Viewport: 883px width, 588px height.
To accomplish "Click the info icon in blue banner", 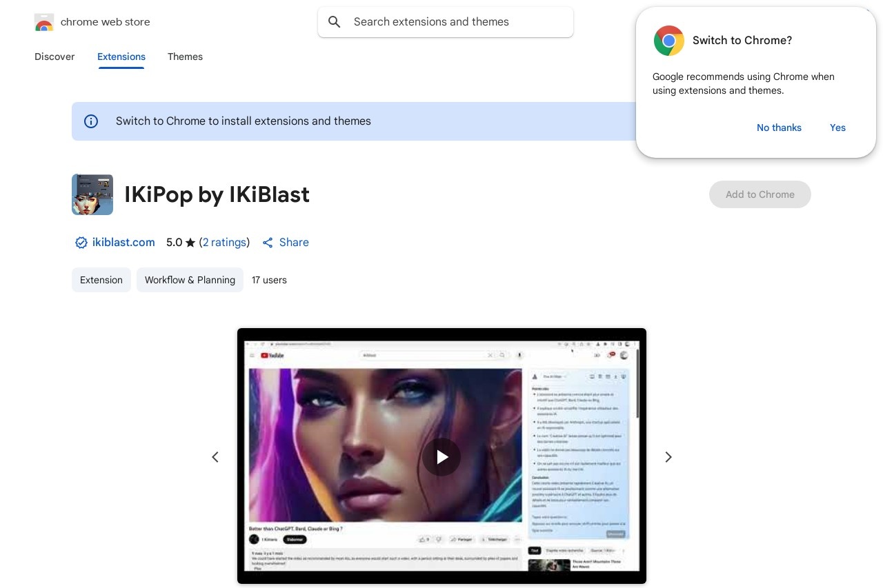I will point(91,121).
